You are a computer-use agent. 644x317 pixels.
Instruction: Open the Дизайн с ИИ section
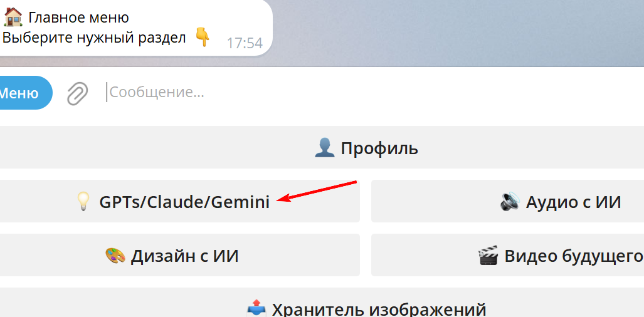click(180, 255)
